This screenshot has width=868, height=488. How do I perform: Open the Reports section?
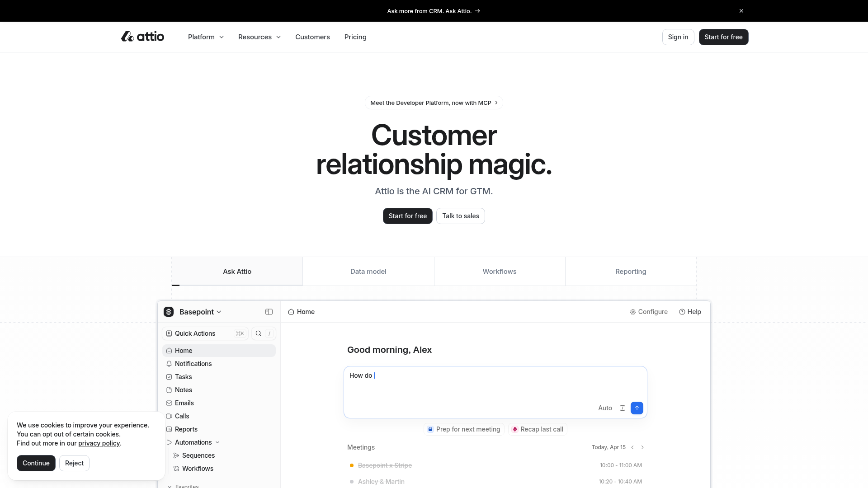click(186, 429)
